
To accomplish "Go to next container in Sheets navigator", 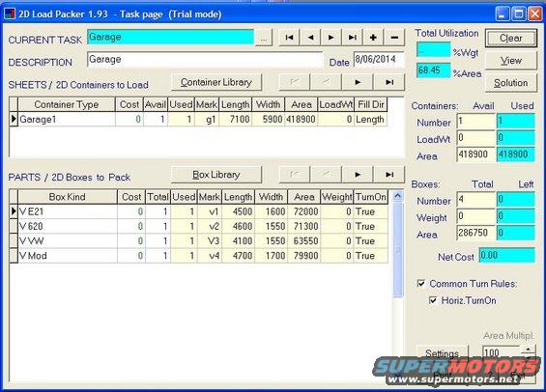I will [x=358, y=82].
